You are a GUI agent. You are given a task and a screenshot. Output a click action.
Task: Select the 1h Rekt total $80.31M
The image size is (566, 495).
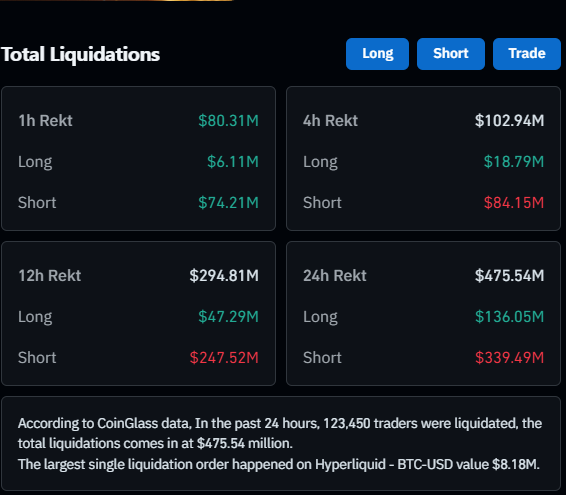click(228, 121)
